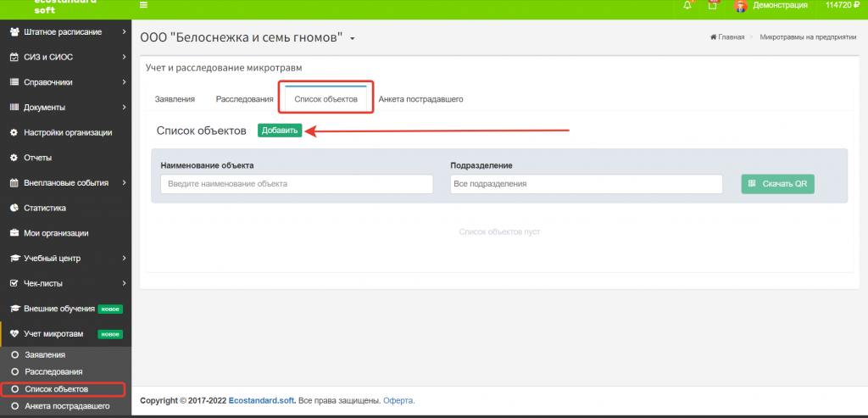
Task: Click the Статистика pie chart icon
Action: [15, 209]
